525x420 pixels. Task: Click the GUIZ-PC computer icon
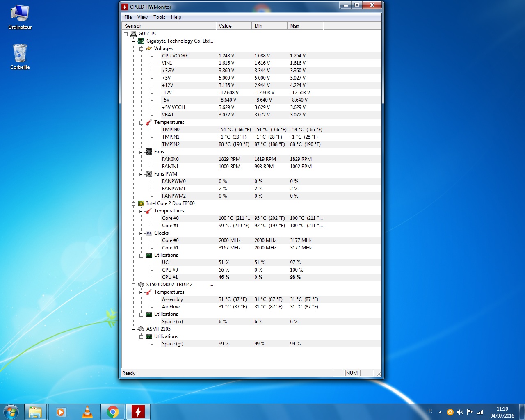coord(133,34)
